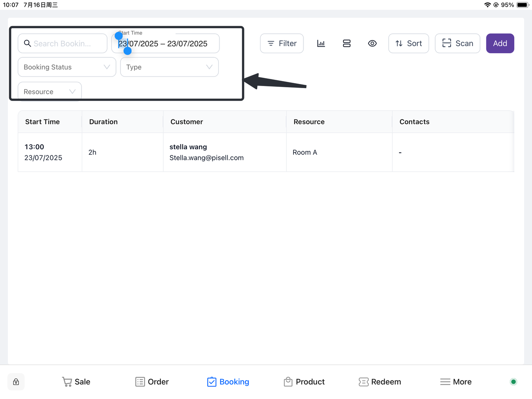Tap the green status indicator dot

pyautogui.click(x=513, y=382)
